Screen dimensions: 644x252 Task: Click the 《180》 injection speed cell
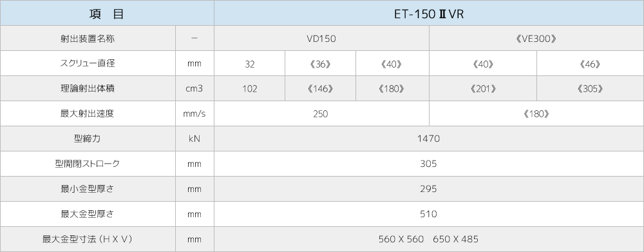point(536,114)
